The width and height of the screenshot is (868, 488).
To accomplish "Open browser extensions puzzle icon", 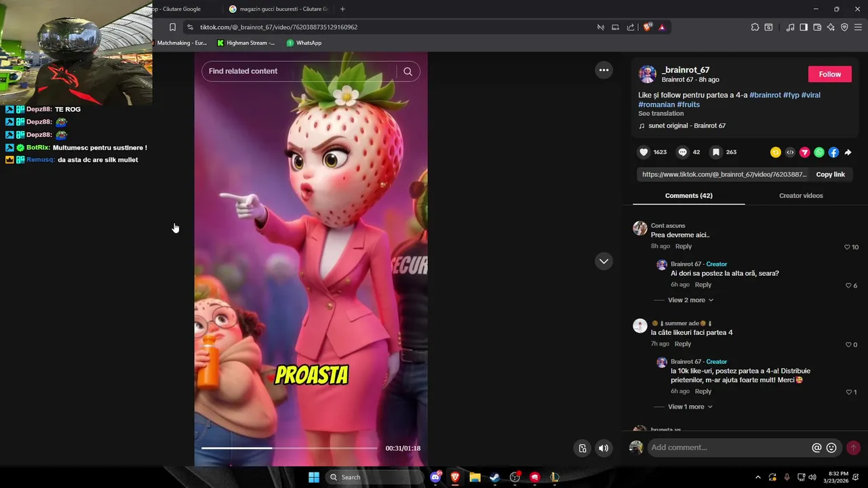I will pos(755,27).
